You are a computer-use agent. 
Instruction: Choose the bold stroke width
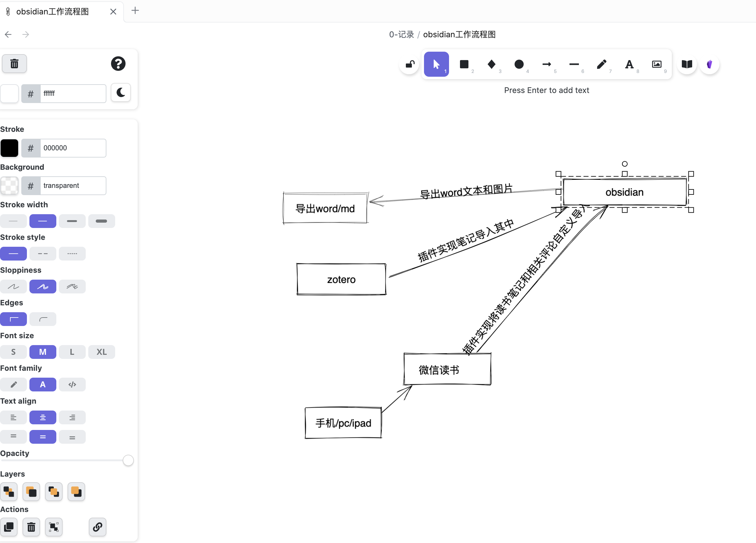pos(72,221)
